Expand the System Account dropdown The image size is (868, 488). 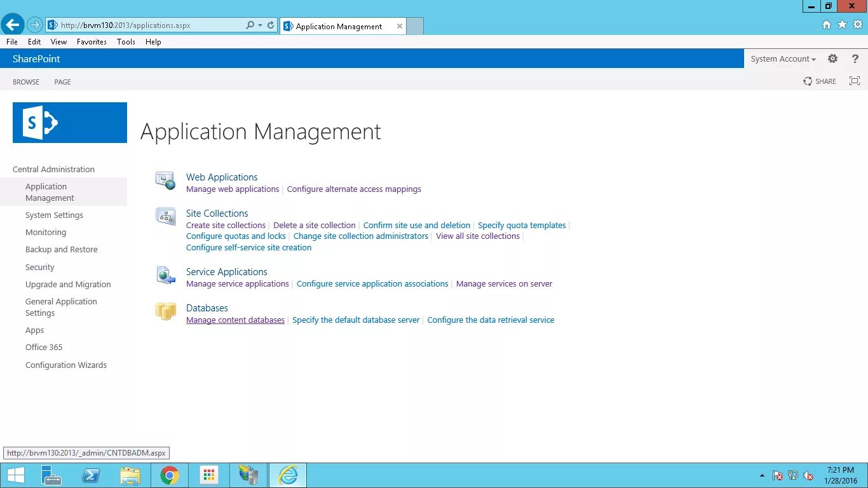tap(783, 58)
